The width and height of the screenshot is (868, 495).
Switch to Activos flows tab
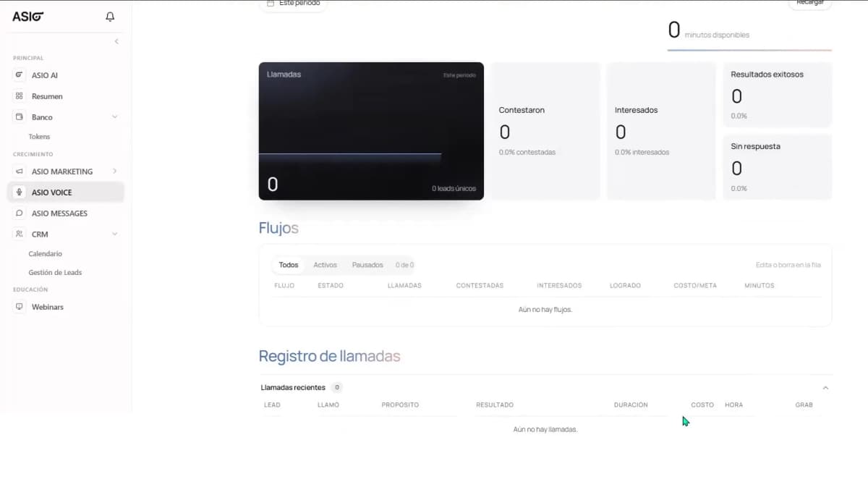(x=325, y=265)
